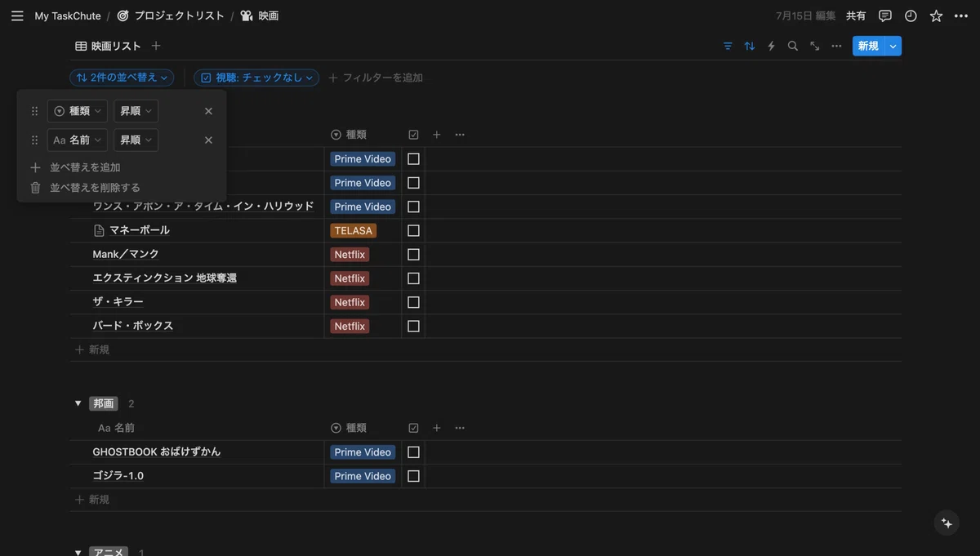This screenshot has height=556, width=980.
Task: Click the TELASA tag
Action: [354, 231]
